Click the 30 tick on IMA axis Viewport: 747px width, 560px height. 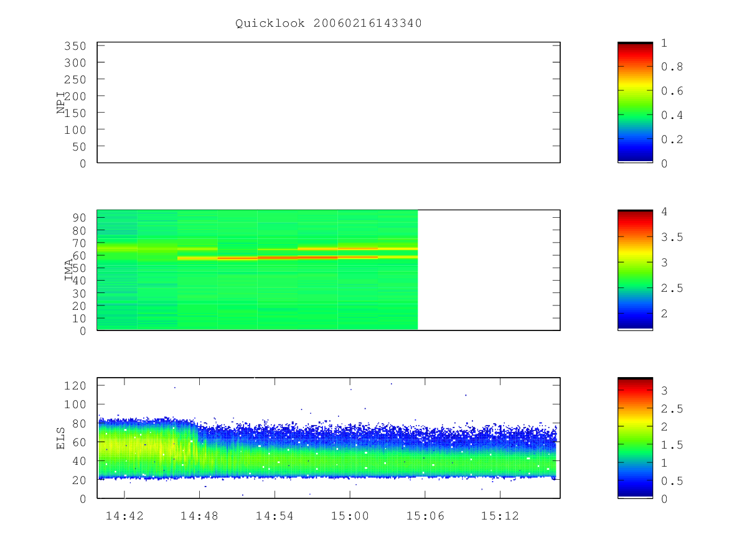tap(80, 293)
